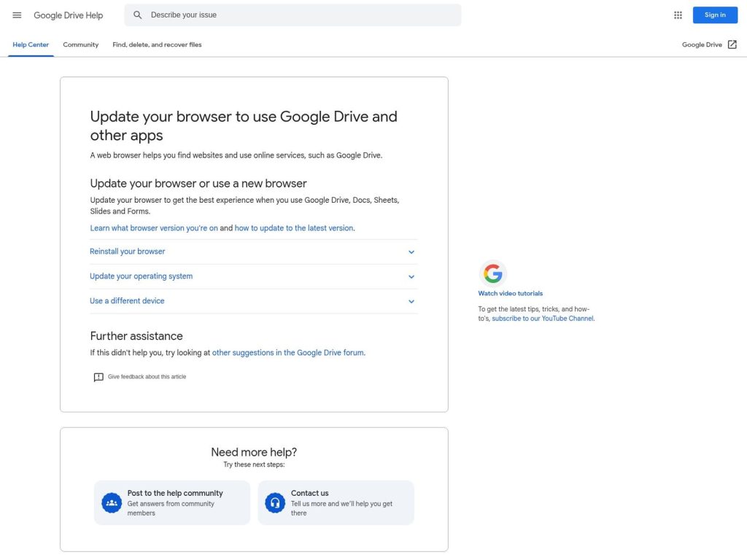
Task: Click the feedback speech bubble icon
Action: pyautogui.click(x=98, y=377)
